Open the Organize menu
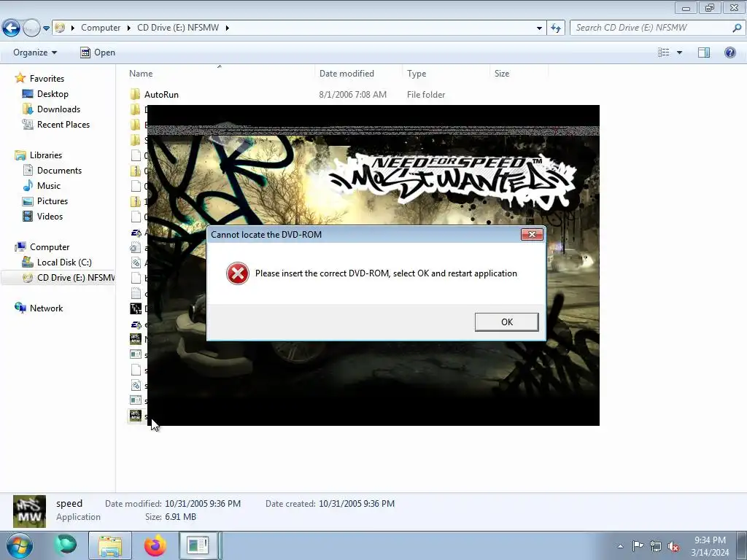The width and height of the screenshot is (747, 560). 35,52
